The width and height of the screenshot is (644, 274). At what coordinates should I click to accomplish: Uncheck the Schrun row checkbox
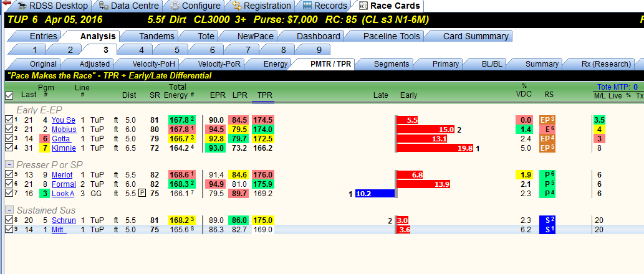coord(9,220)
